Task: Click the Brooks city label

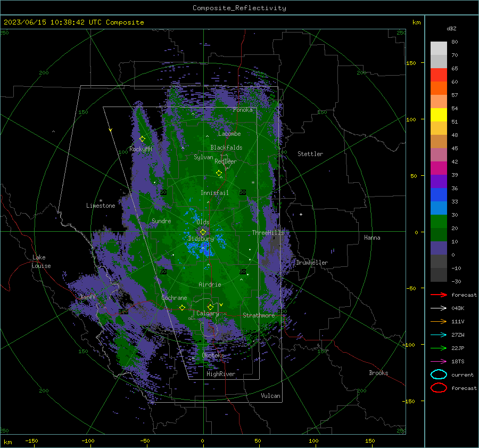Action: click(378, 373)
